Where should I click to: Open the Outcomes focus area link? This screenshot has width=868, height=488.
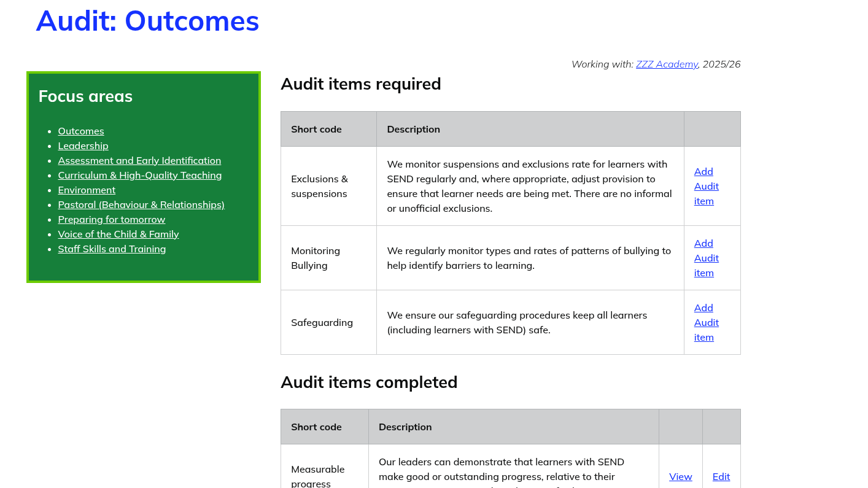coord(81,131)
